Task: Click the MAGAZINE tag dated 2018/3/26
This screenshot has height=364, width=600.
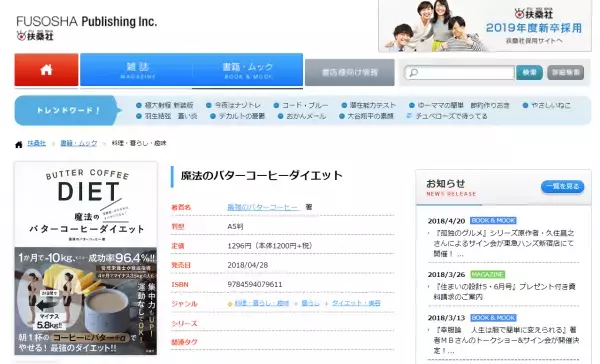Action: [x=488, y=274]
